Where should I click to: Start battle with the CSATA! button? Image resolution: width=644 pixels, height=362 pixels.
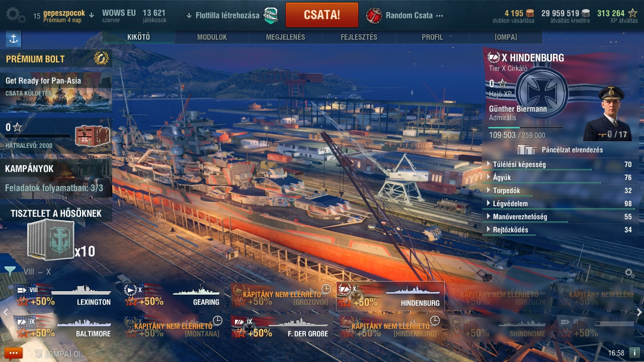322,15
